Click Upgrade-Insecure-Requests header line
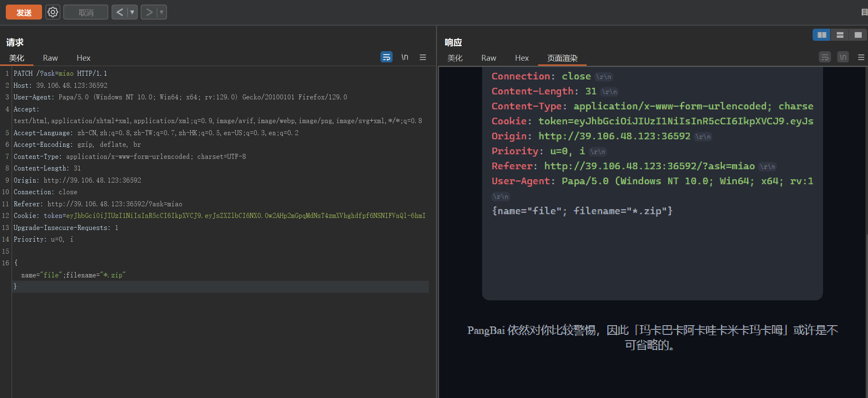 pos(66,228)
